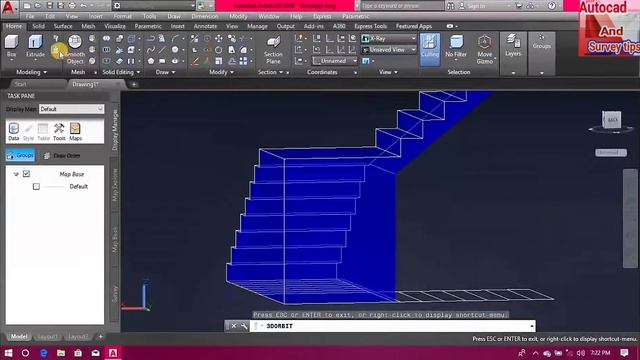Image resolution: width=640 pixels, height=360 pixels.
Task: Toggle the Map Base checkbox
Action: 27,174
